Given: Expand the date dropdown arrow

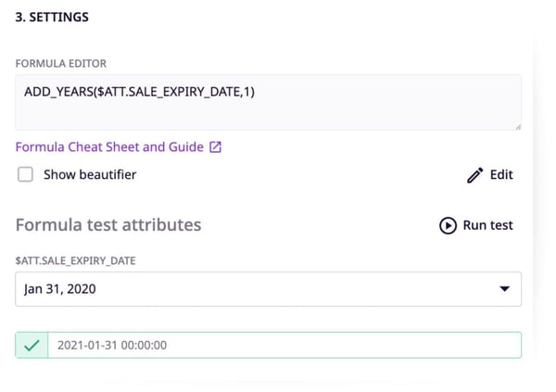Looking at the screenshot, I should pyautogui.click(x=505, y=289).
